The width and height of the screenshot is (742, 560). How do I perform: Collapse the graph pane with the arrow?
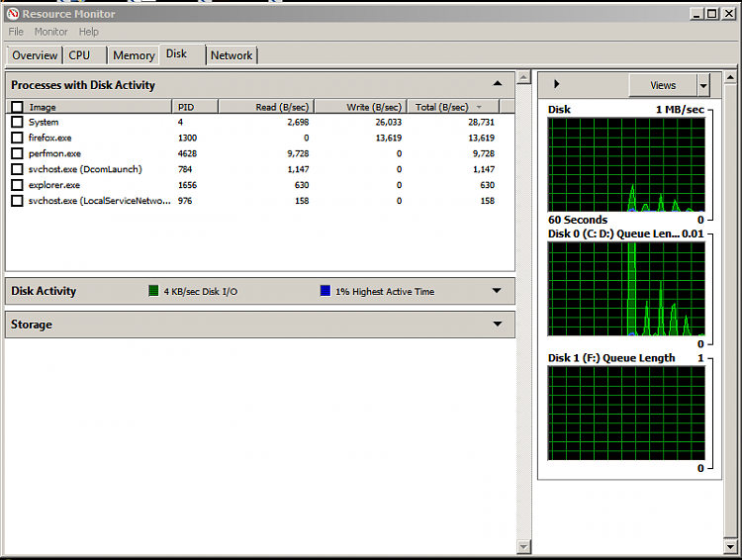tap(556, 84)
